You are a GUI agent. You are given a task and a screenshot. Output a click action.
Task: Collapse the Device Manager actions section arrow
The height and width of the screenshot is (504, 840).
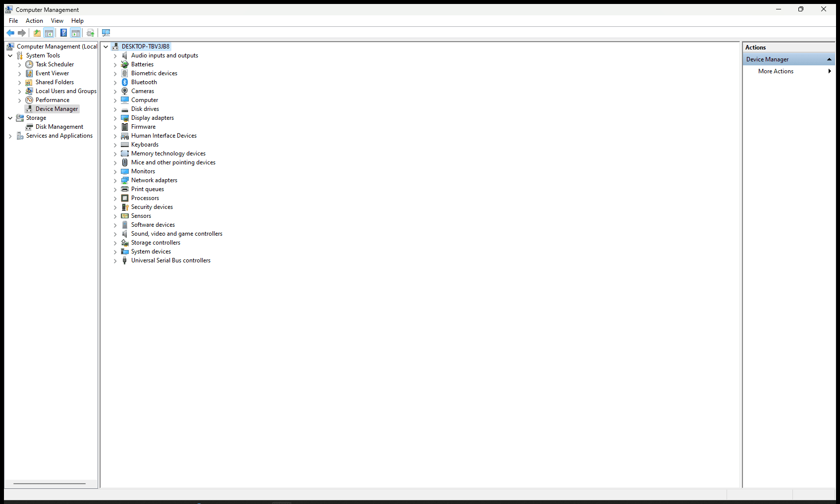pyautogui.click(x=829, y=59)
